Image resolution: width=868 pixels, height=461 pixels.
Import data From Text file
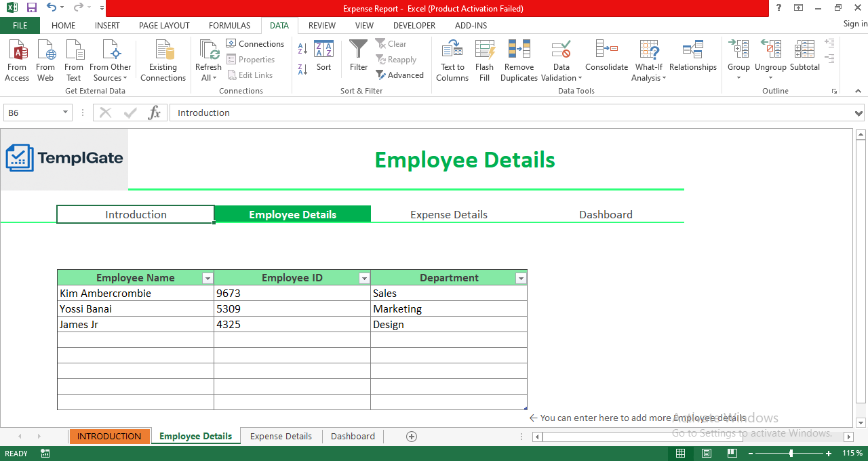(x=74, y=60)
